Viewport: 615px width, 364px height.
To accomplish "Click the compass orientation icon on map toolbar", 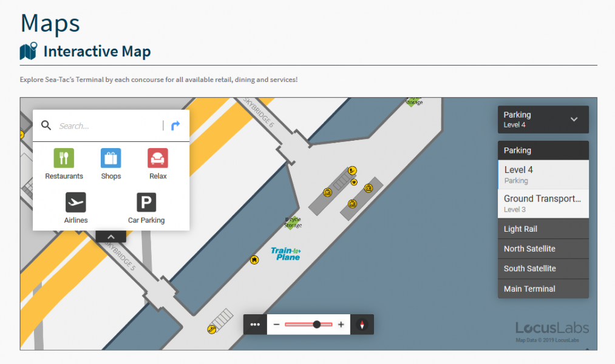I will coord(362,325).
